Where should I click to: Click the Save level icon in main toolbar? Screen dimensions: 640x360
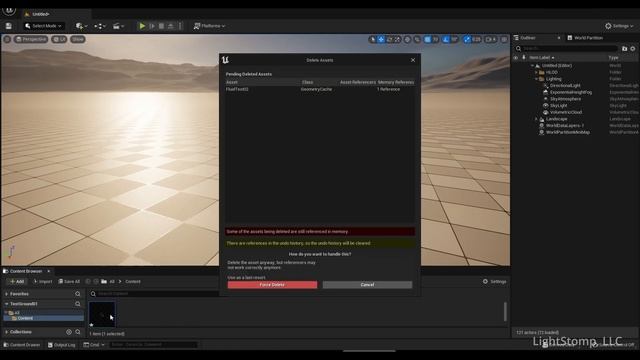(x=9, y=26)
